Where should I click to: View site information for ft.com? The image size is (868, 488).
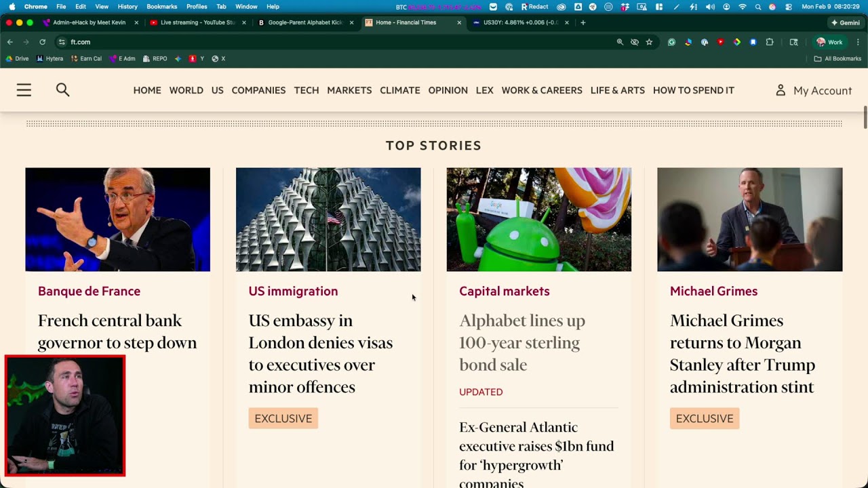click(62, 42)
